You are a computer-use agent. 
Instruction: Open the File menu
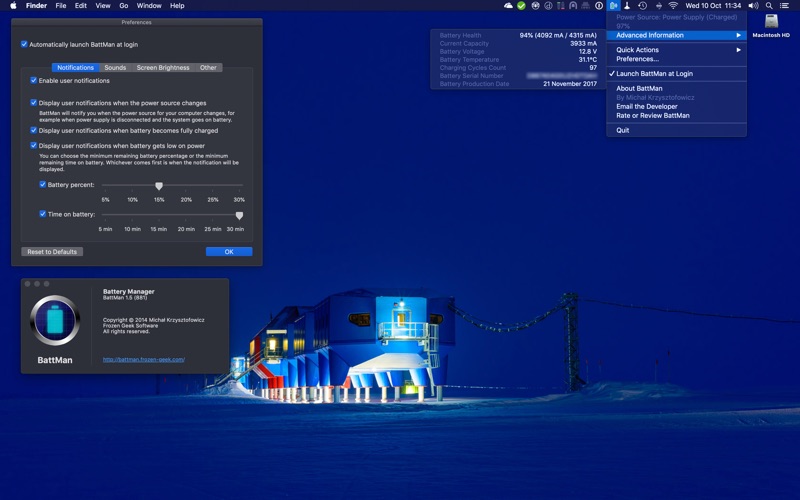(x=61, y=6)
